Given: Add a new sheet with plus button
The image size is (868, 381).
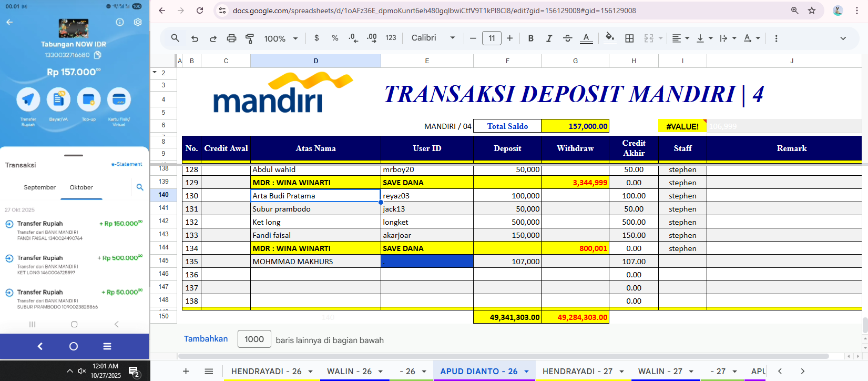Looking at the screenshot, I should coord(186,371).
